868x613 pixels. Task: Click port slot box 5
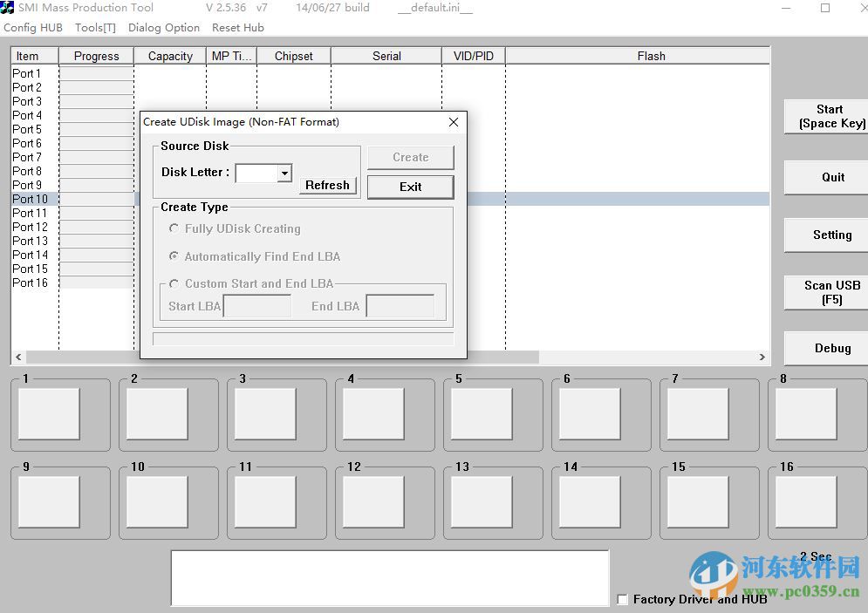click(482, 414)
